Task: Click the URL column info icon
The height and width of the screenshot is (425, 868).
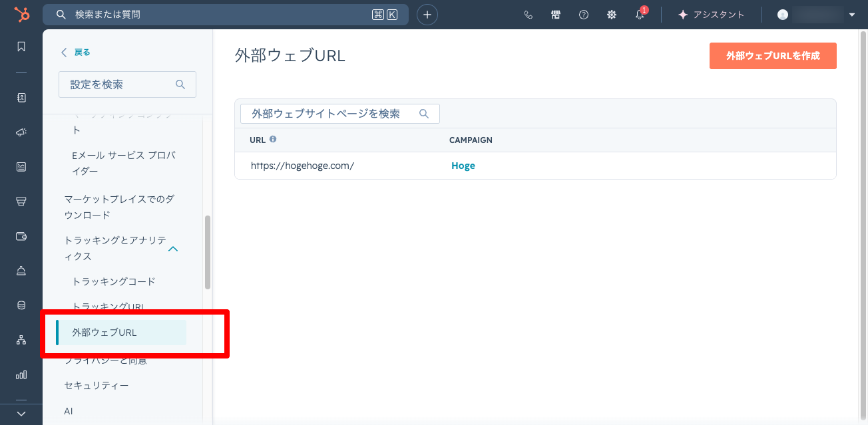Action: point(273,140)
